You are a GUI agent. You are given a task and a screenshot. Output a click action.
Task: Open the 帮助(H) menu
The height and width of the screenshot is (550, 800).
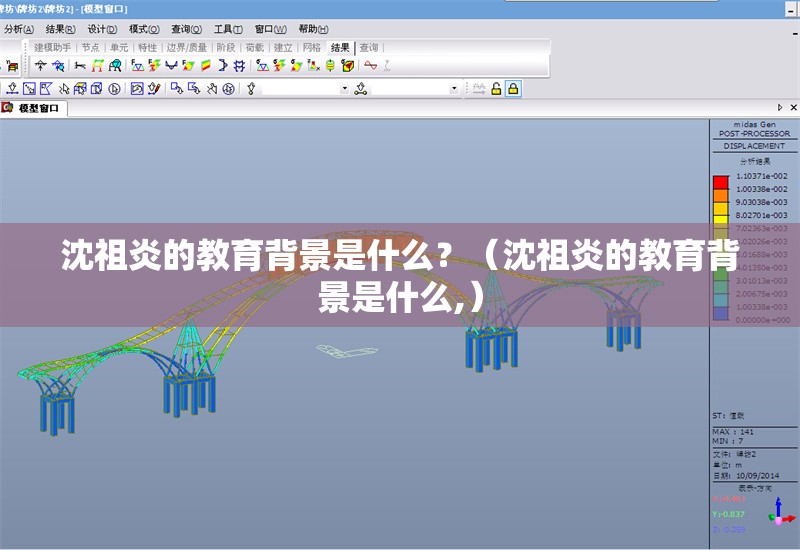313,29
